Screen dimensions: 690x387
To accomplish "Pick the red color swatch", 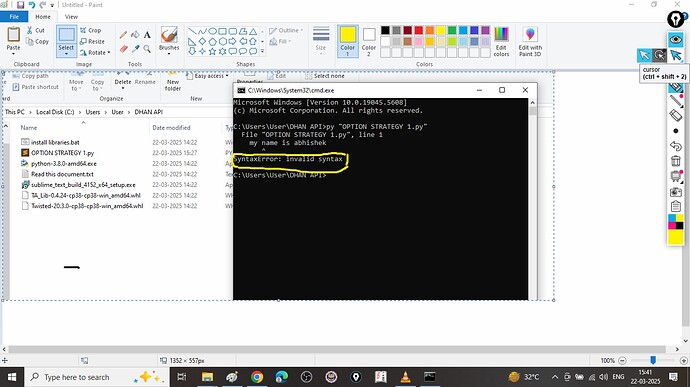I will coord(418,30).
